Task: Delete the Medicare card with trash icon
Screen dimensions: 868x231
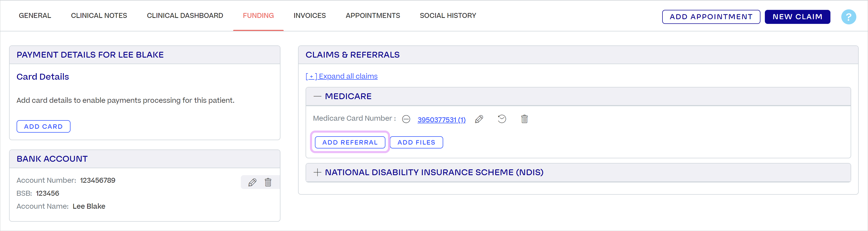Action: pos(524,119)
